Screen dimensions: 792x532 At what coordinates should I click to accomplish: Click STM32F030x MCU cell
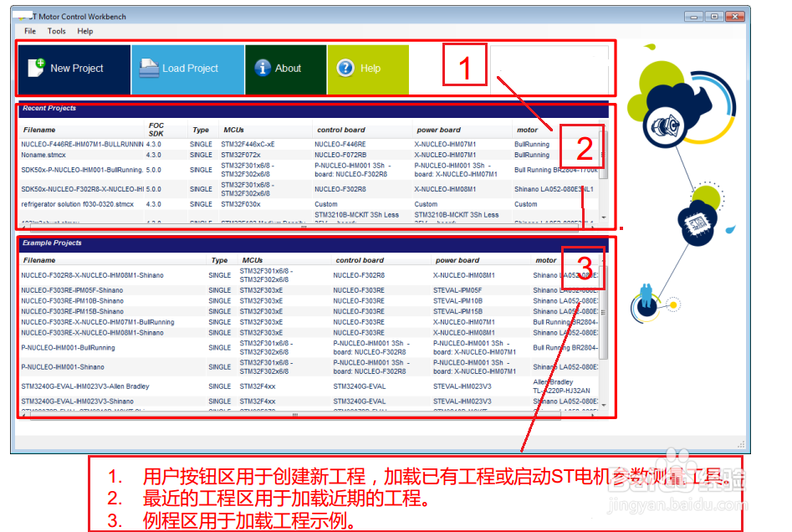(240, 204)
